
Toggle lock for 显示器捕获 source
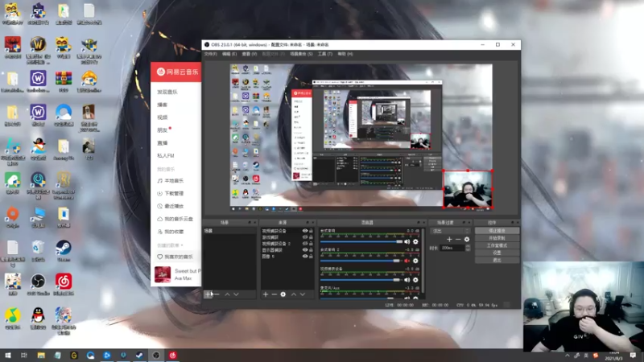point(311,250)
